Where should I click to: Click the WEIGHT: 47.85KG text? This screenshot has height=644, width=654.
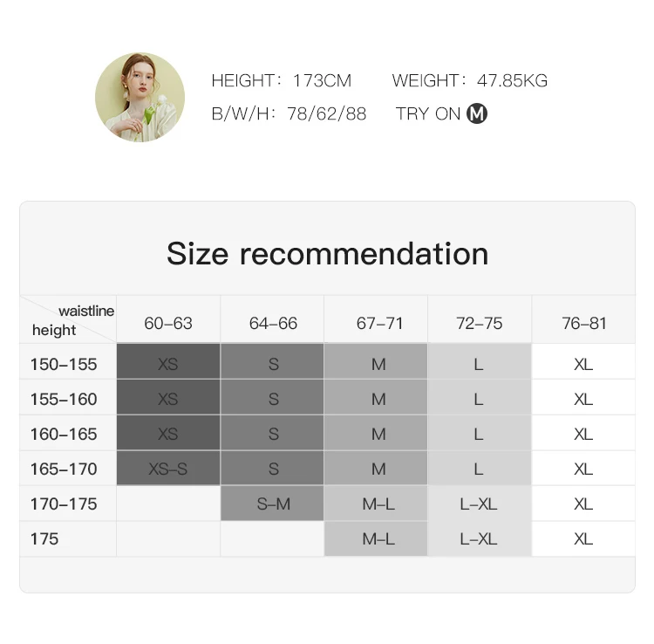point(470,80)
